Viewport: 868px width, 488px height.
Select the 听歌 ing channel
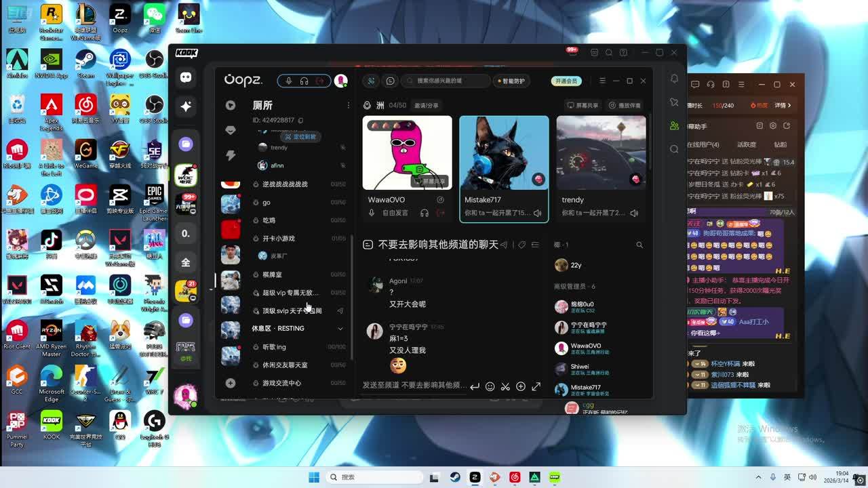pos(274,347)
